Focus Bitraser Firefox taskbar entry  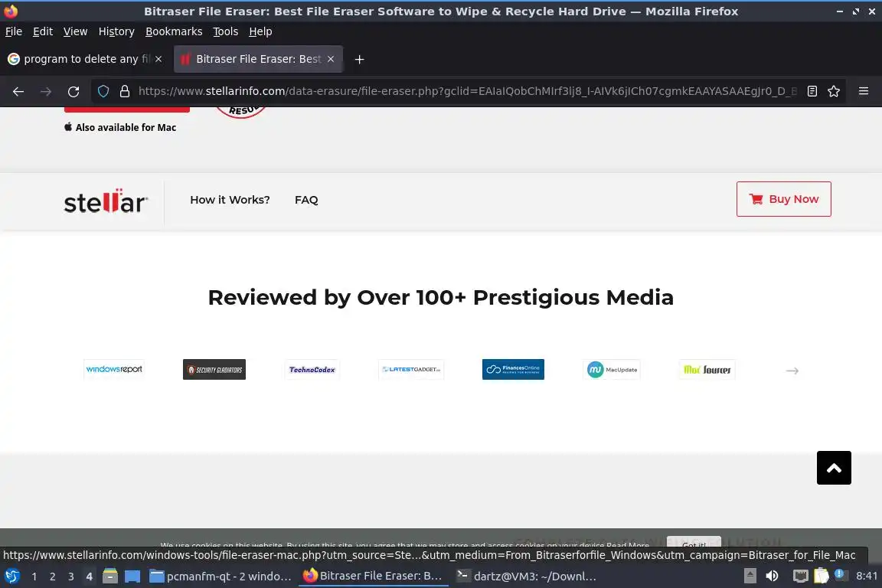372,577
